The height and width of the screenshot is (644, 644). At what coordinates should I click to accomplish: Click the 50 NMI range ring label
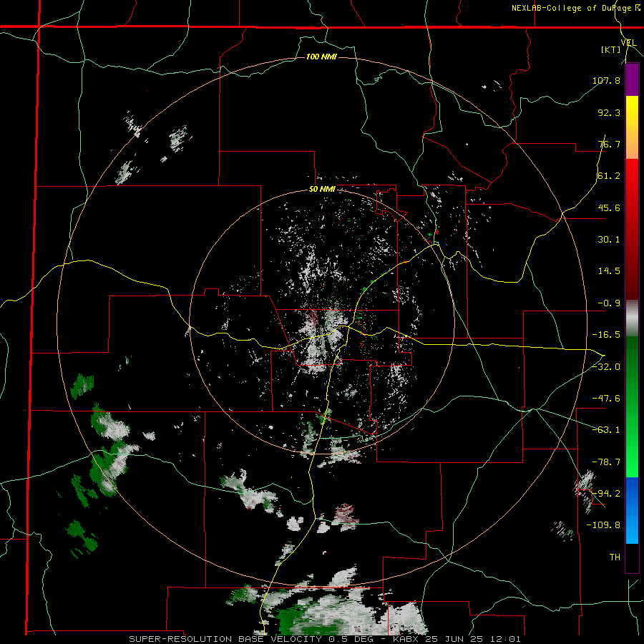pyautogui.click(x=322, y=190)
